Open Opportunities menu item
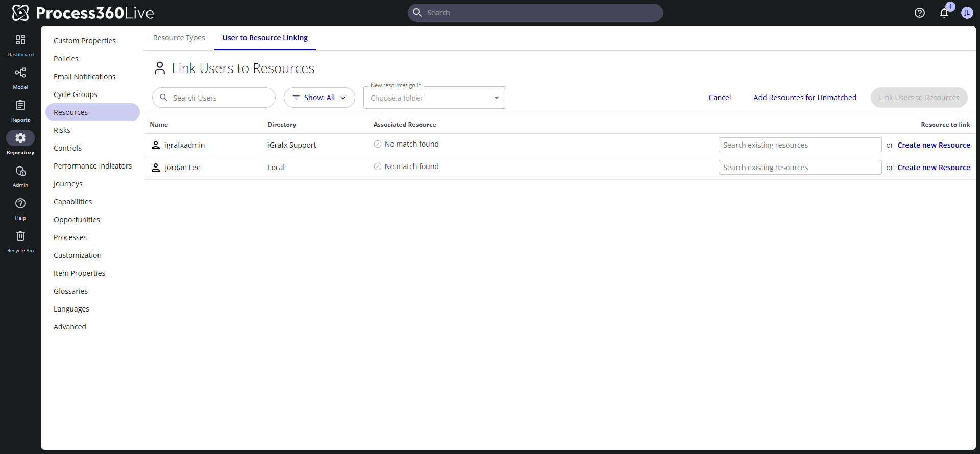The height and width of the screenshot is (454, 980). click(x=77, y=220)
